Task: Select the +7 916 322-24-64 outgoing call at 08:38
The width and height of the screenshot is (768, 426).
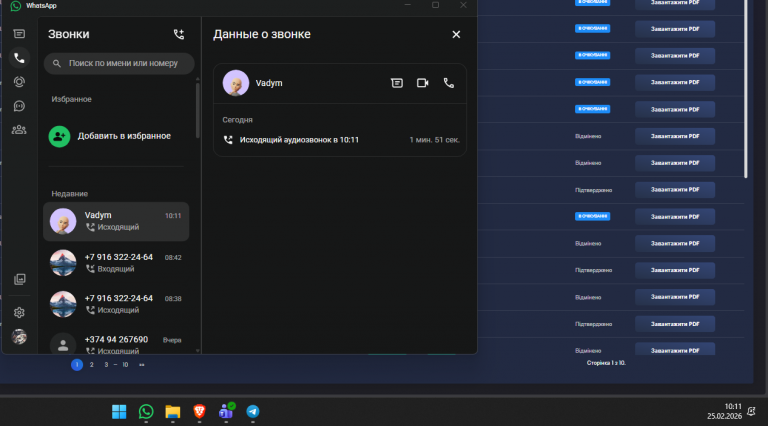Action: [x=116, y=304]
